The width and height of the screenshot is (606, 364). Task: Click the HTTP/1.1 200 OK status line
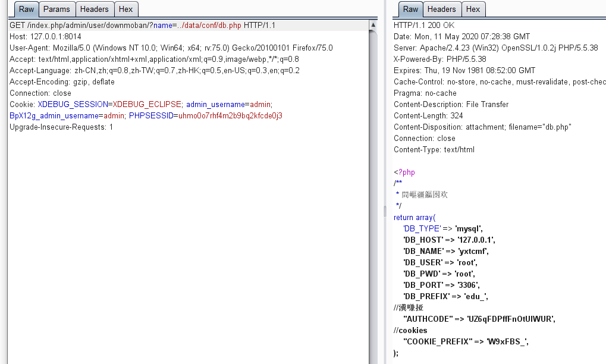click(x=424, y=26)
